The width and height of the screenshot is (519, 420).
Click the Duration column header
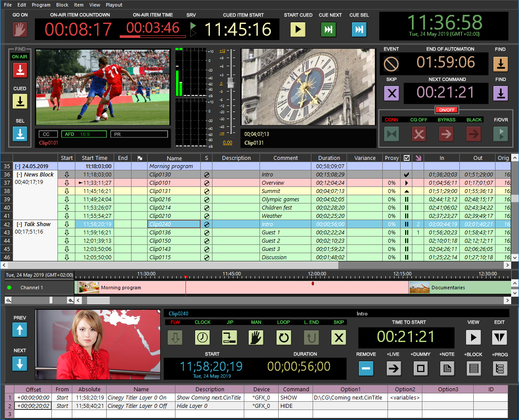point(329,158)
